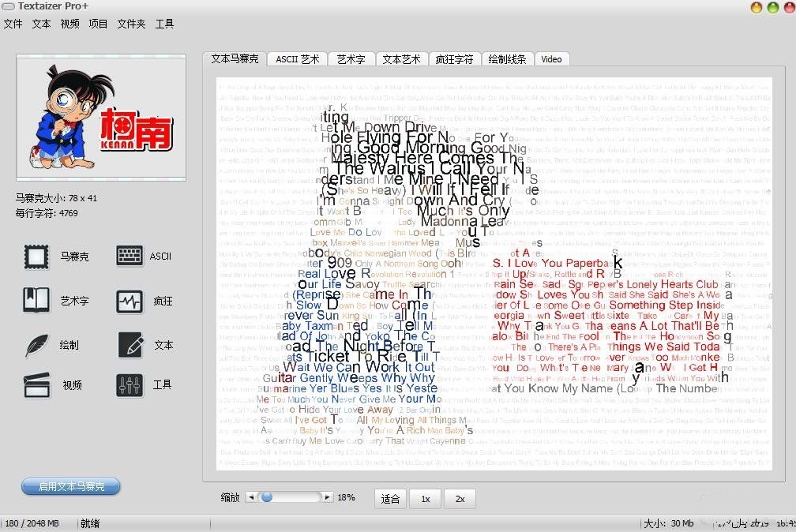The height and width of the screenshot is (532, 796).
Task: Switch to the 疯狂字符 tab
Action: tap(454, 59)
